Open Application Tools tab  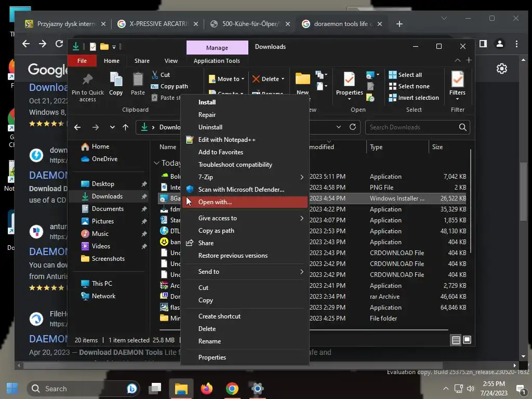point(217,61)
